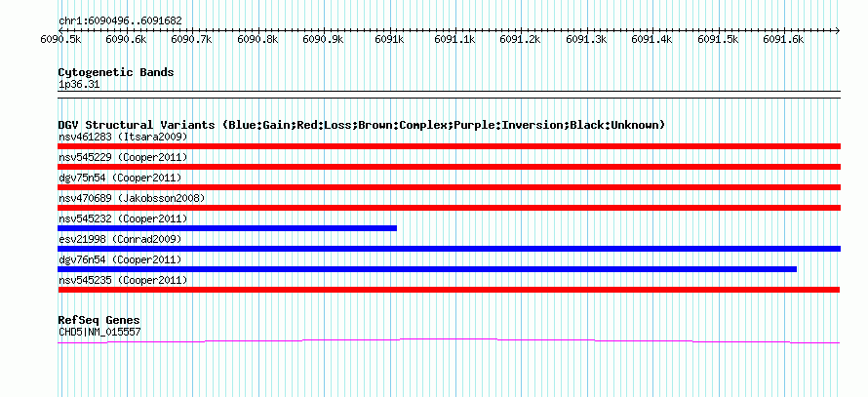Click the left arrowhead of the ruler
Image resolution: width=868 pixels, height=397 pixels.
[x=60, y=30]
